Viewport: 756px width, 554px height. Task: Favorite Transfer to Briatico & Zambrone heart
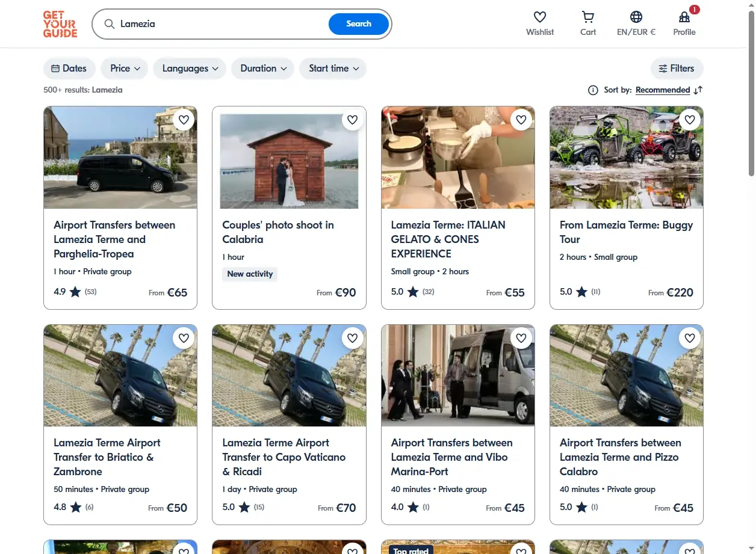(184, 338)
